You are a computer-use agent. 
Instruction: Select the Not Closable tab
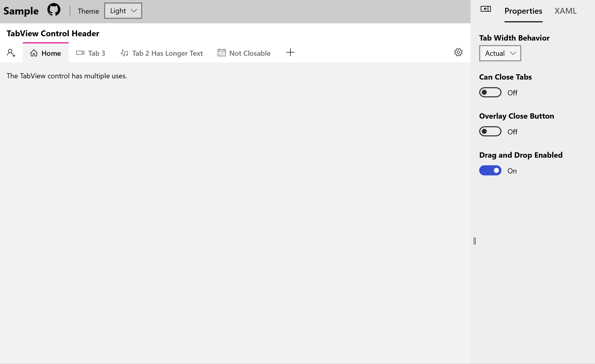tap(250, 53)
